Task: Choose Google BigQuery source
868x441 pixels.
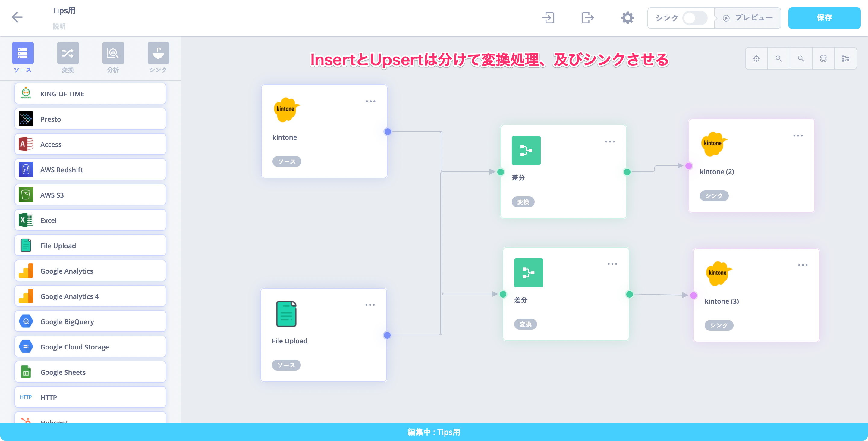Action: click(90, 321)
